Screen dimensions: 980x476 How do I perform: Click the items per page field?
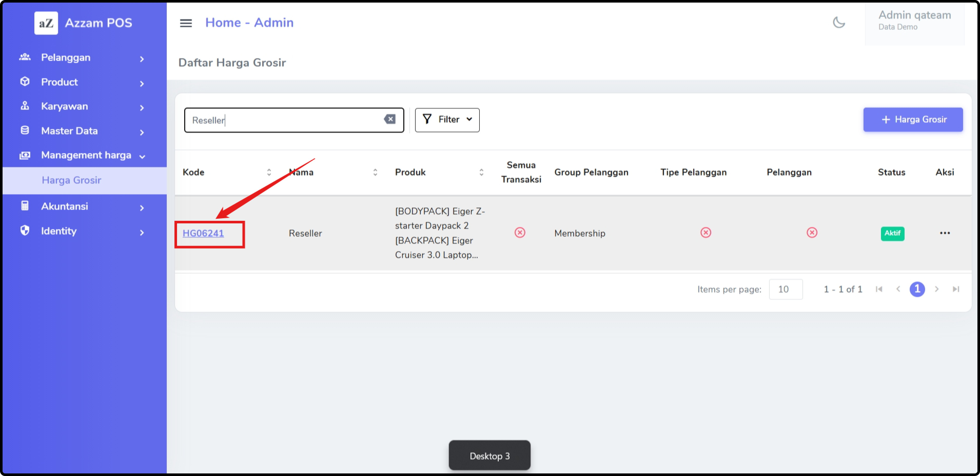(786, 289)
